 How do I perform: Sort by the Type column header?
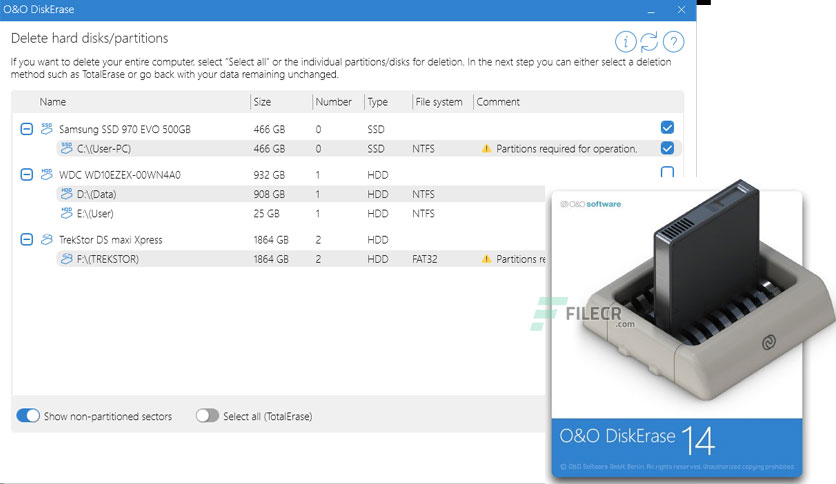pyautogui.click(x=377, y=102)
